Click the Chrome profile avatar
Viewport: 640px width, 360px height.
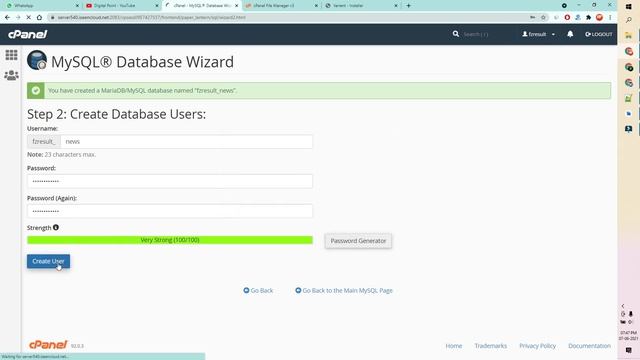point(599,17)
